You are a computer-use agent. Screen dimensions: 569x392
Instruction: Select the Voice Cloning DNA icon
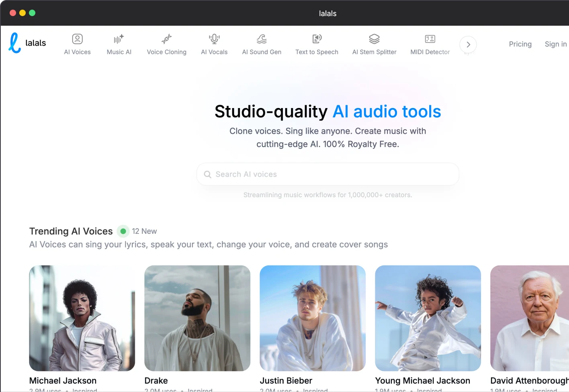point(166,39)
